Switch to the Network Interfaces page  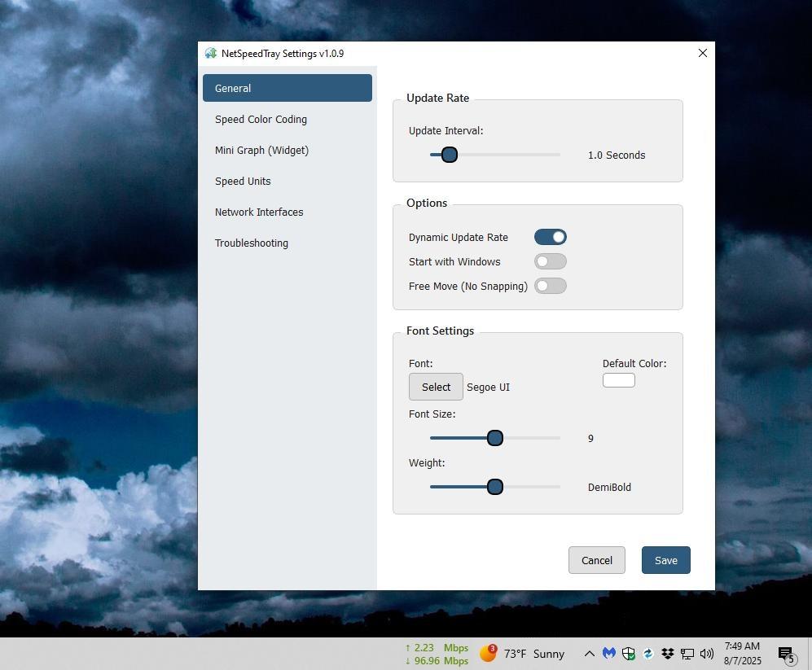pyautogui.click(x=259, y=212)
